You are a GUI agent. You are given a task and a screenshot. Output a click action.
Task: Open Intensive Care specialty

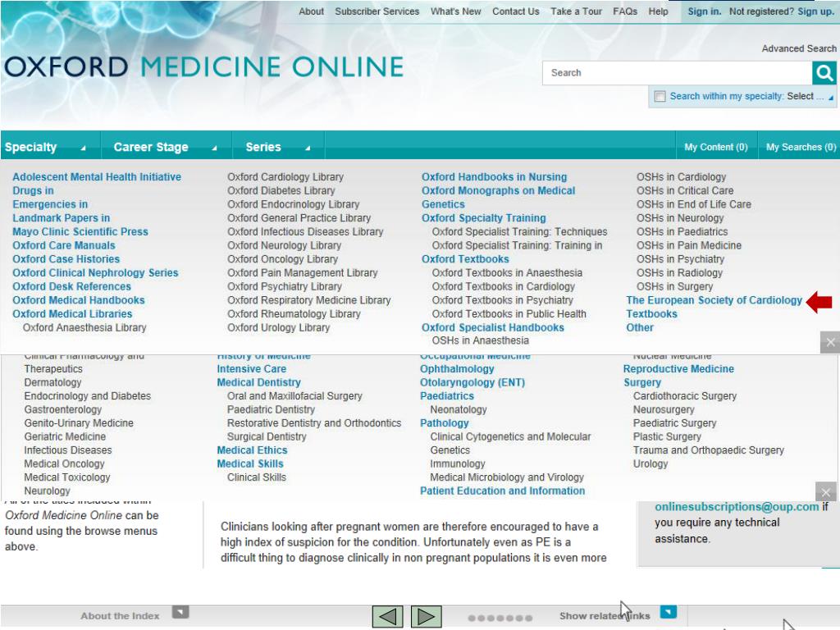251,369
